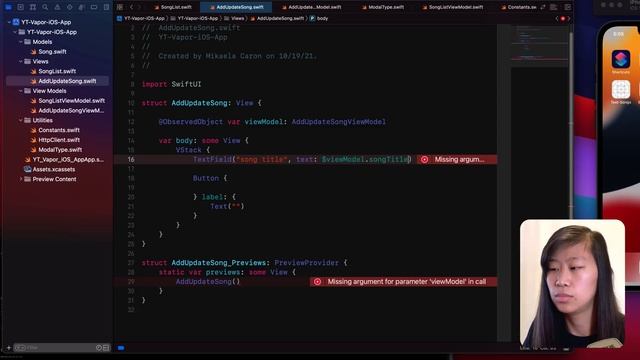Select ModalType.swift in navigator
Screen dimensions: 640x360
(60, 149)
